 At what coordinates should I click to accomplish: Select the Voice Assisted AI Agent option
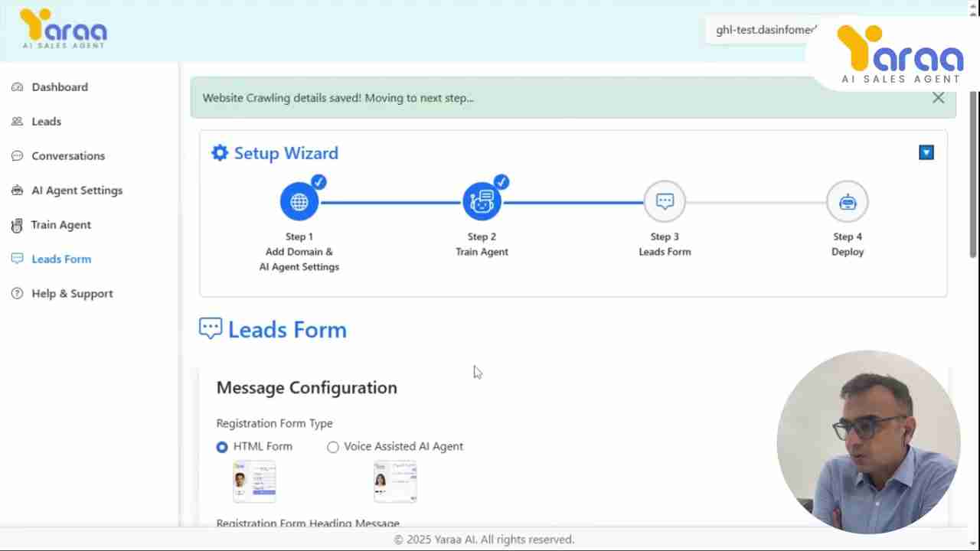tap(333, 447)
